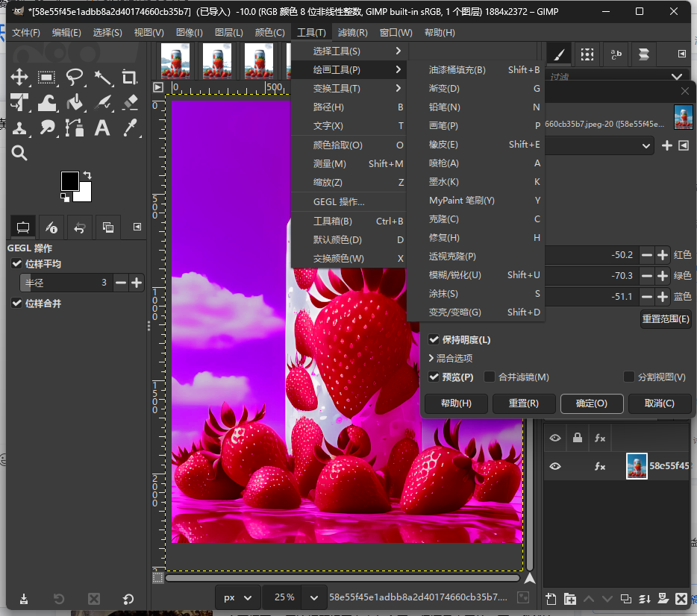
Task: Click the 重置范围(E) button
Action: click(666, 319)
